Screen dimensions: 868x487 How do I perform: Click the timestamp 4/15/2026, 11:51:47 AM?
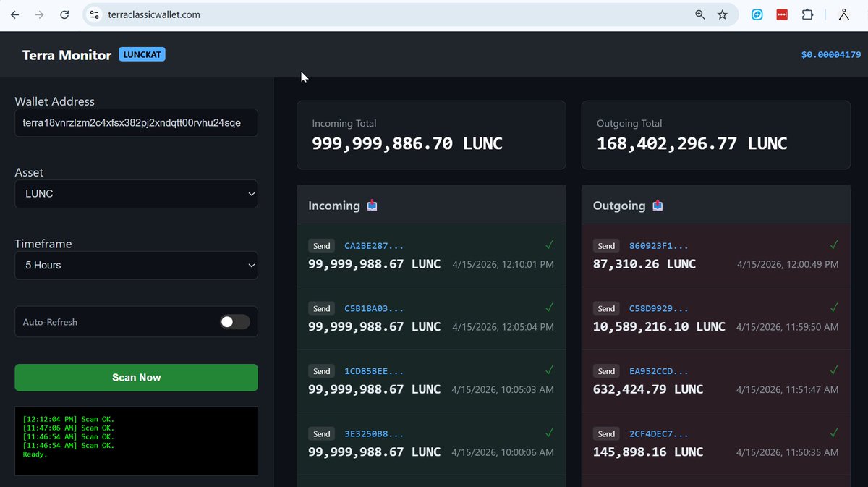788,390
